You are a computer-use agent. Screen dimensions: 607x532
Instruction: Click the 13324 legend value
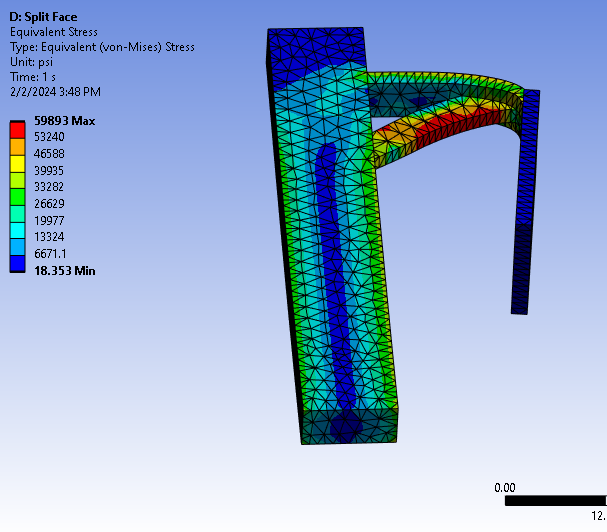tap(49, 237)
